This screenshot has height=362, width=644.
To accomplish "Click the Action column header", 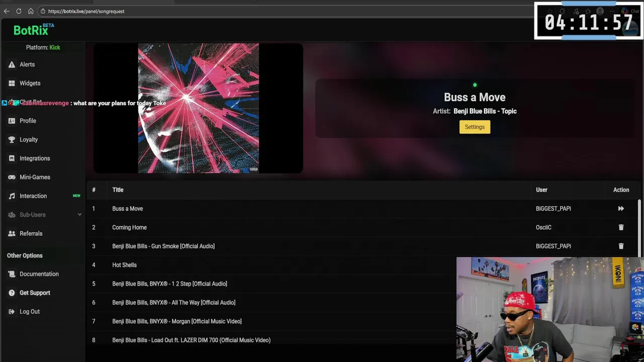I will click(621, 190).
